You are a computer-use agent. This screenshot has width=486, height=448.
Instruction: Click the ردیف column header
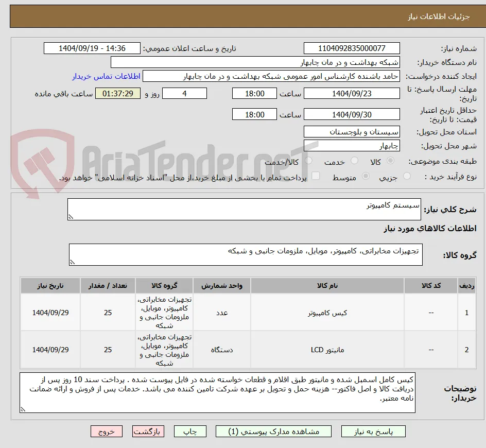467,286
